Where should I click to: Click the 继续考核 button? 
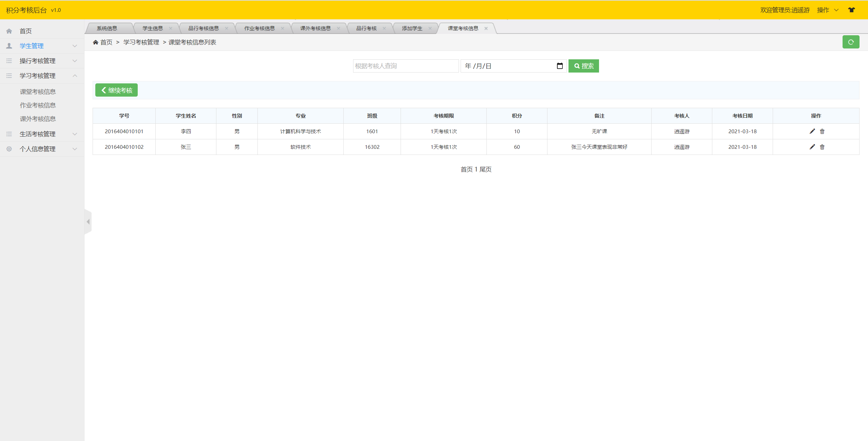116,90
